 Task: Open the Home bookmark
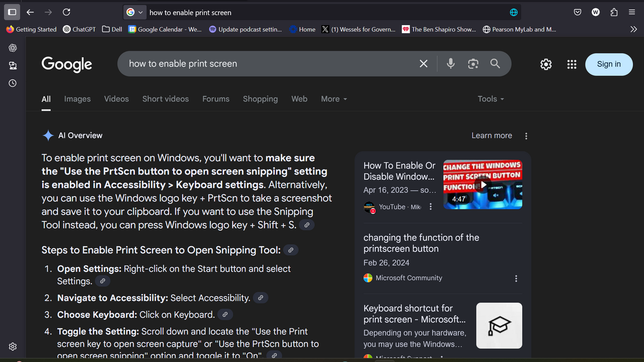tap(302, 29)
